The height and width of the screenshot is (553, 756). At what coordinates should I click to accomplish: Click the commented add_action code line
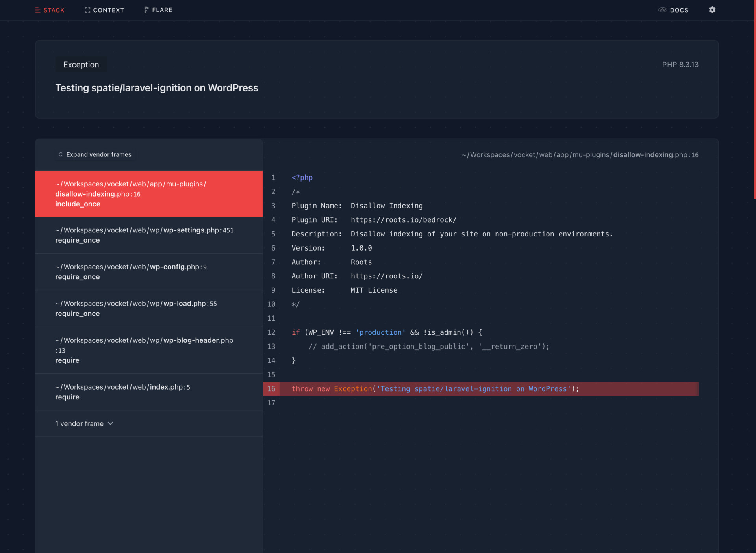click(429, 347)
